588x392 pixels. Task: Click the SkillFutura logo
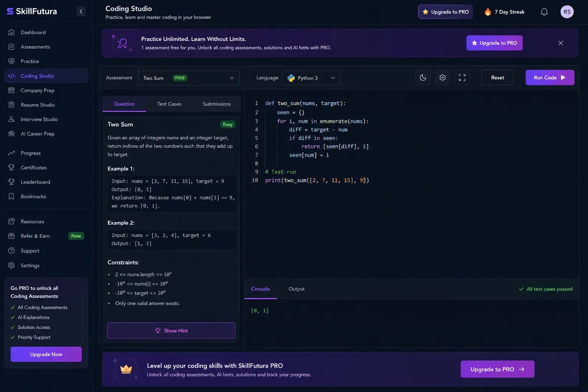click(32, 11)
